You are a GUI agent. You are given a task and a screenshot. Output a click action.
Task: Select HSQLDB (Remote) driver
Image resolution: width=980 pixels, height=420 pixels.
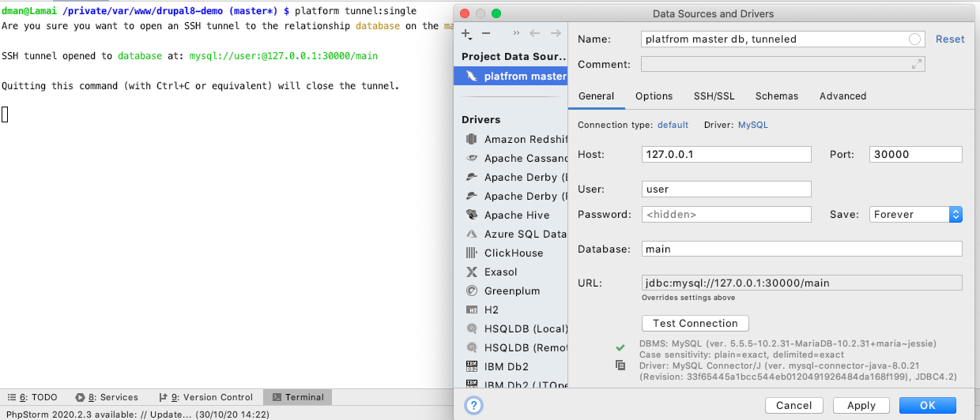point(511,347)
